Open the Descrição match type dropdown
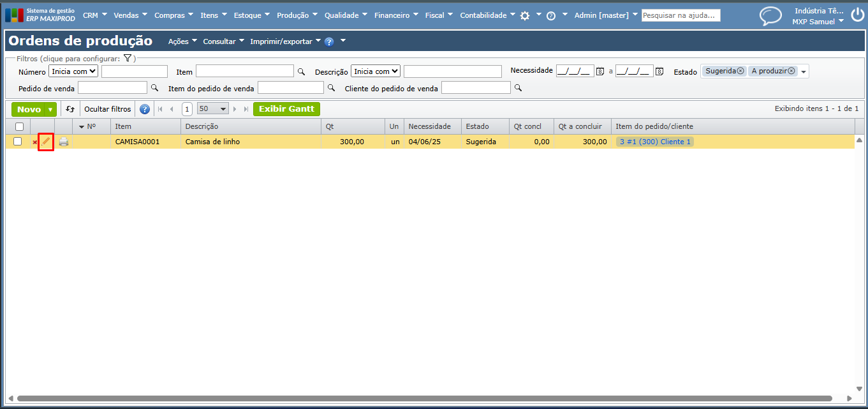This screenshot has width=868, height=409. 376,71
